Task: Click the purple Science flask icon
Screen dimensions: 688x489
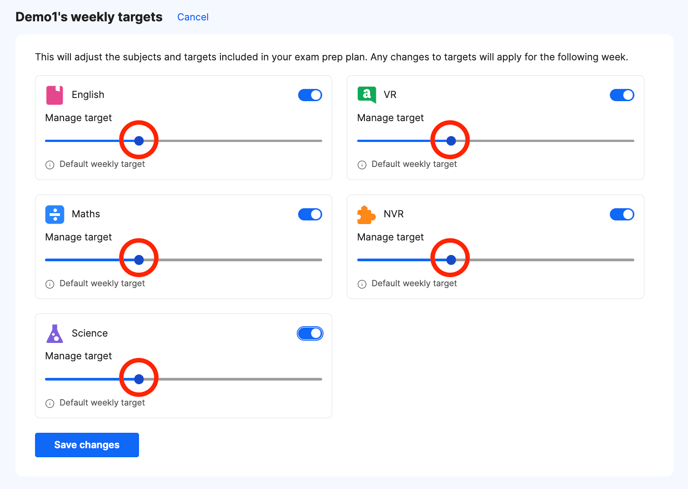Action: click(x=55, y=333)
